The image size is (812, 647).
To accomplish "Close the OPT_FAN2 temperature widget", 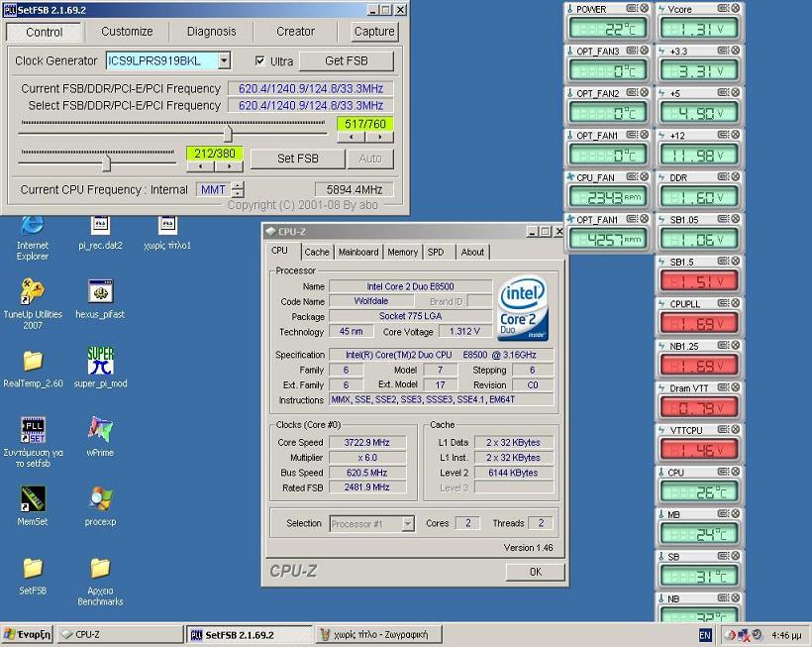I will (x=645, y=92).
